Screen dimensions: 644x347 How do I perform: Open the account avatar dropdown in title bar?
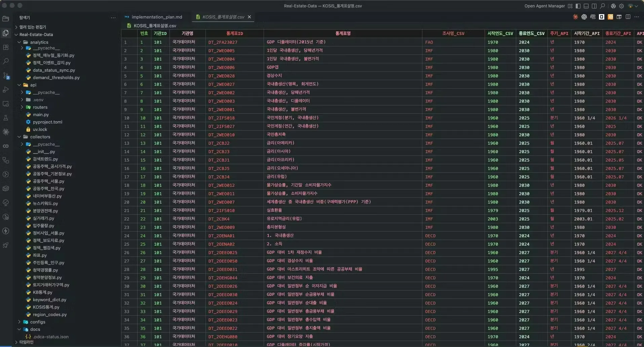[x=633, y=6]
